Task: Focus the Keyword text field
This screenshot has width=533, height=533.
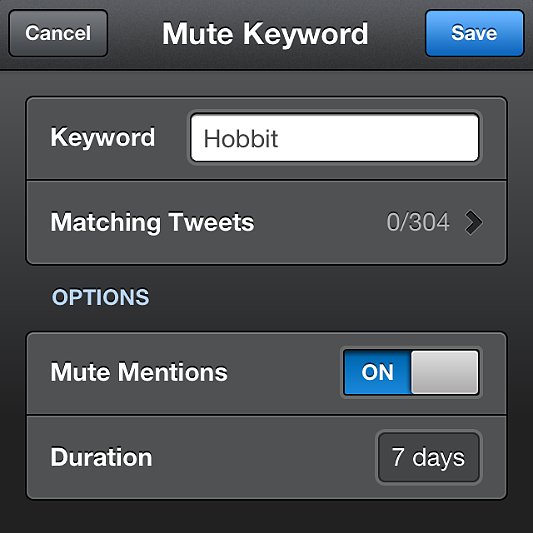Action: point(334,138)
